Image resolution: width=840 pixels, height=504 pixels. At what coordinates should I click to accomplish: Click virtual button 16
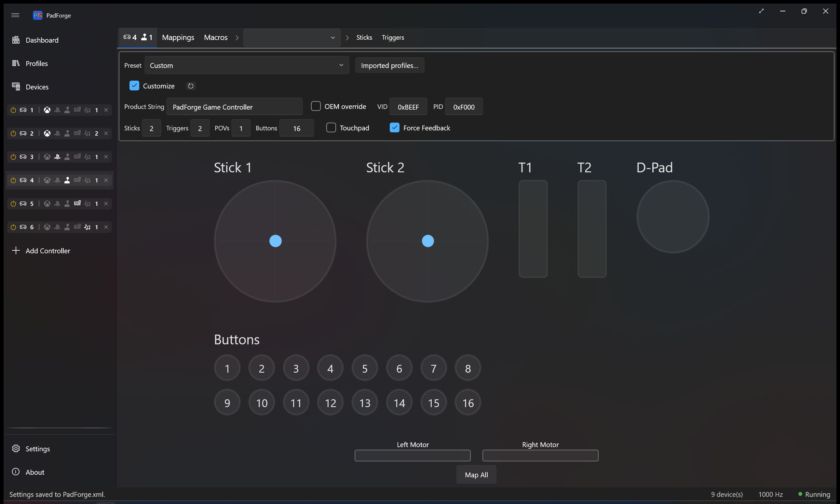pos(468,403)
